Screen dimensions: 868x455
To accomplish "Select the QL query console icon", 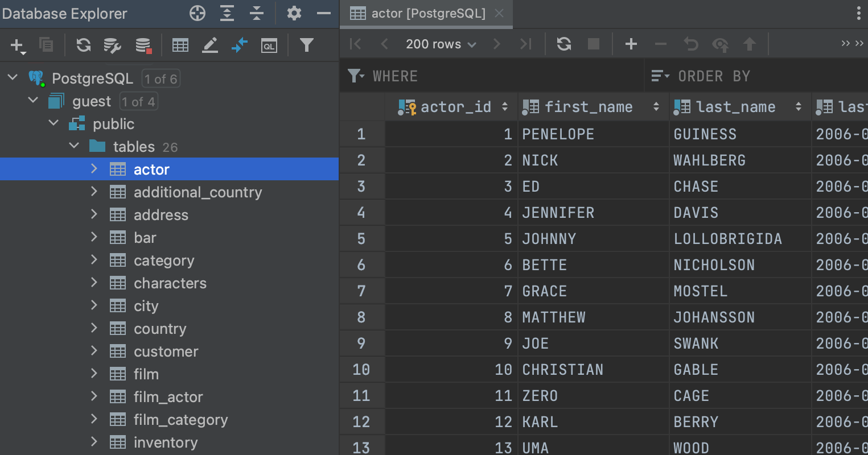I will [269, 44].
